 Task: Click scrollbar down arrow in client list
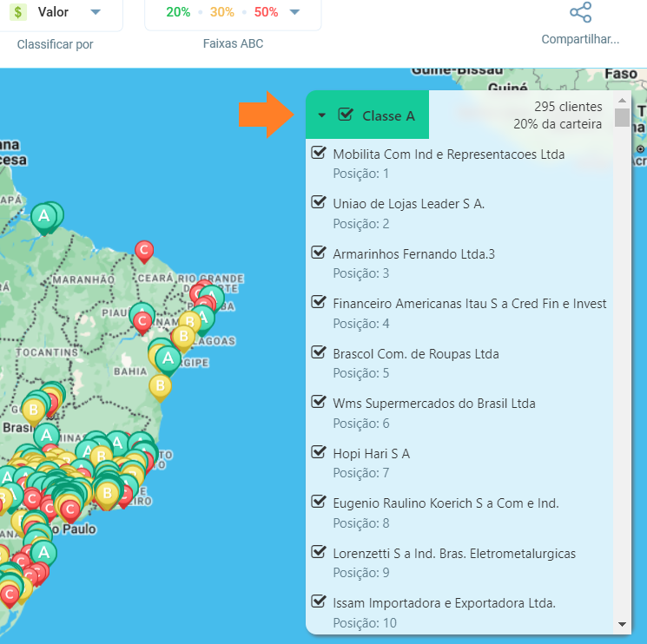622,624
